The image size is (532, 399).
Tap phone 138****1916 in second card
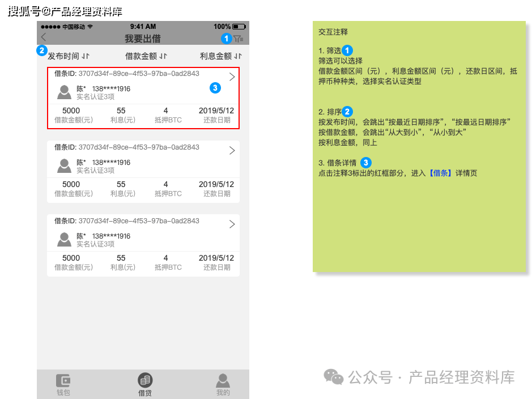pyautogui.click(x=111, y=163)
